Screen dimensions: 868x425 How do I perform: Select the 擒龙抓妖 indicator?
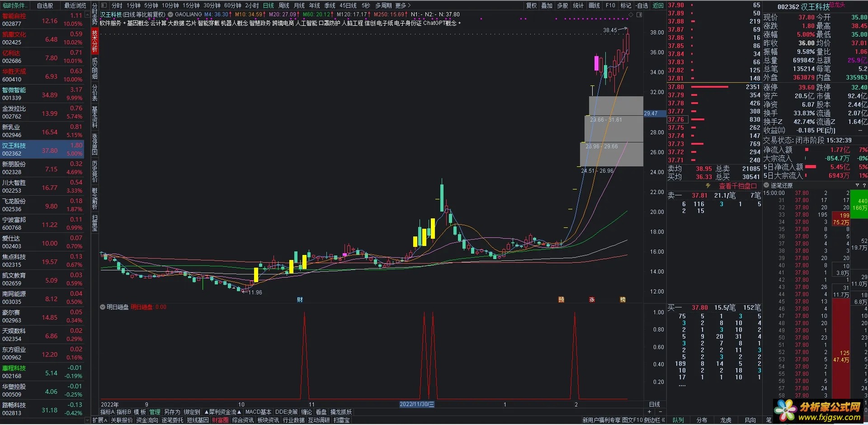tap(341, 412)
